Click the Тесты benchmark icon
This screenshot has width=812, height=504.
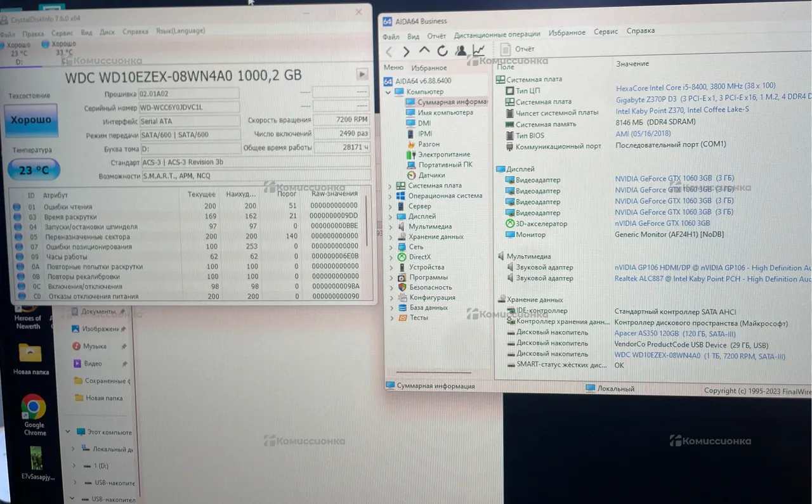pos(402,318)
